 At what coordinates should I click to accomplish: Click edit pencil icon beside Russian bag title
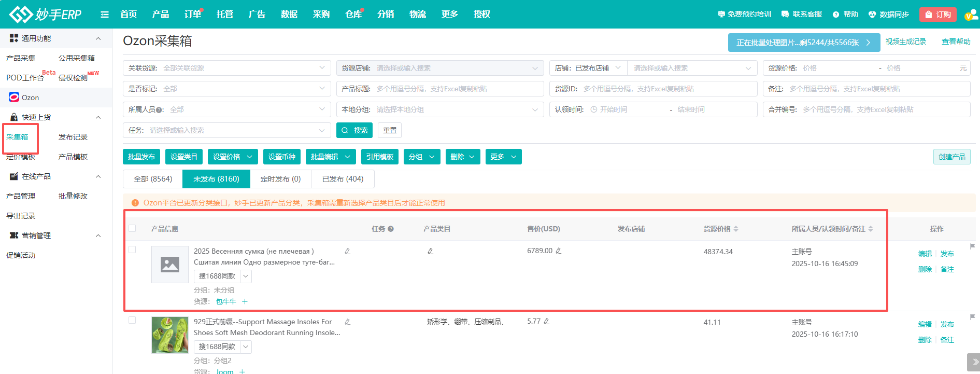coord(347,252)
